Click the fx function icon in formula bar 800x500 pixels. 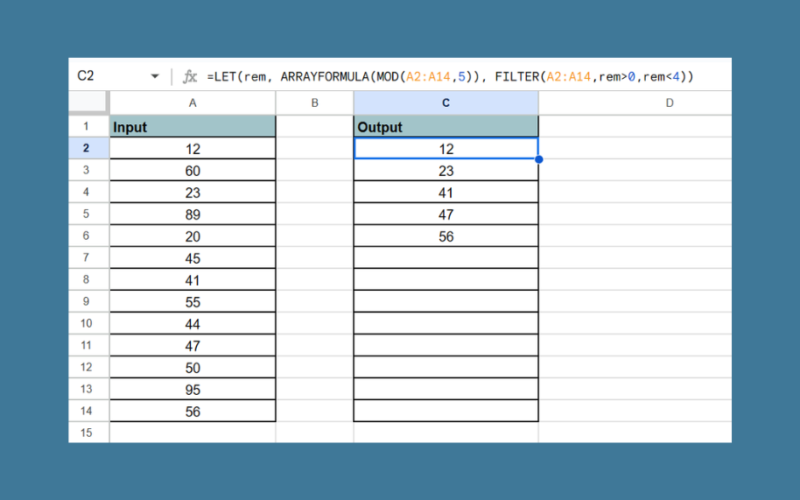click(x=189, y=76)
